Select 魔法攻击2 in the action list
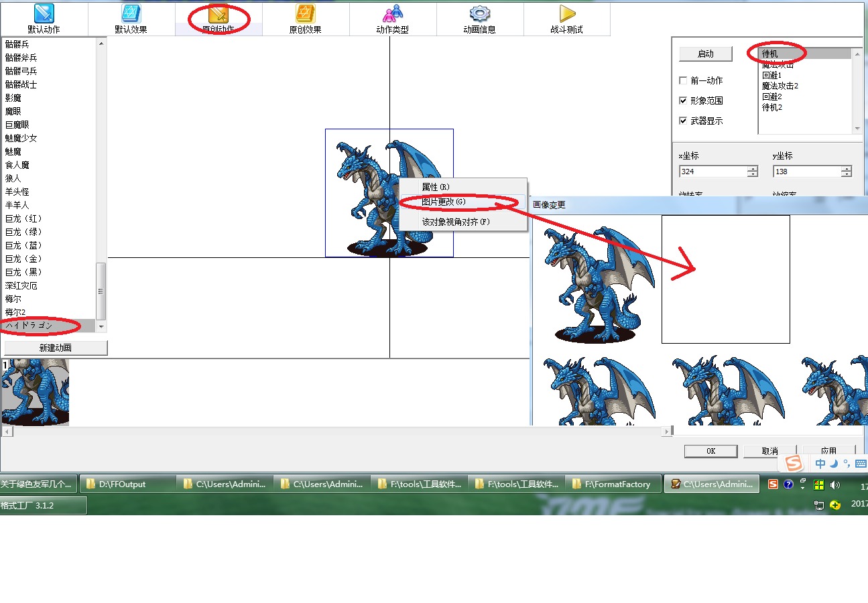 pos(805,86)
